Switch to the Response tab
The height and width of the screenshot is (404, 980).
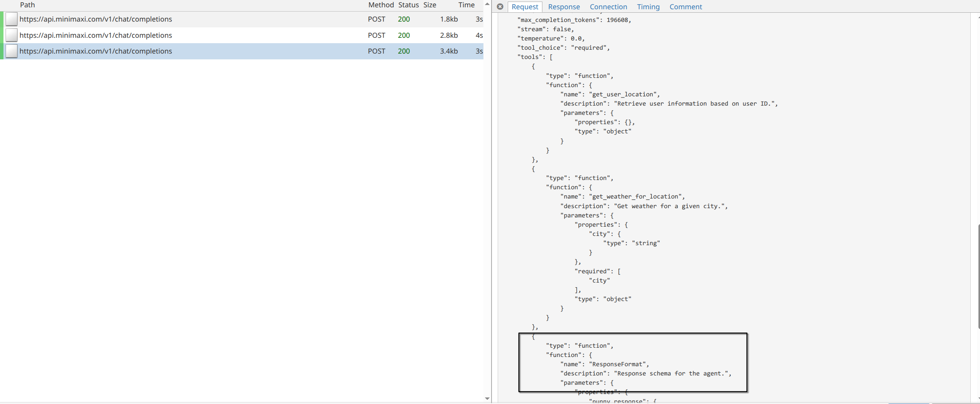point(564,7)
